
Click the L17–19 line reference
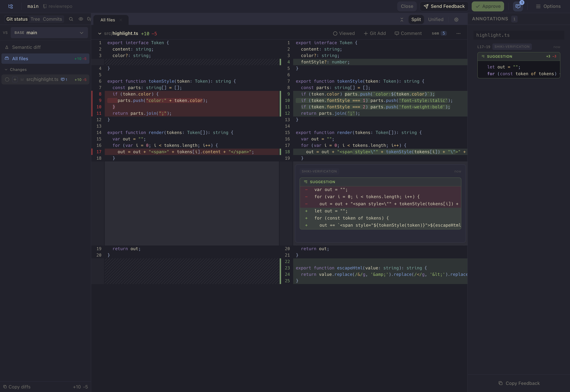click(x=484, y=47)
